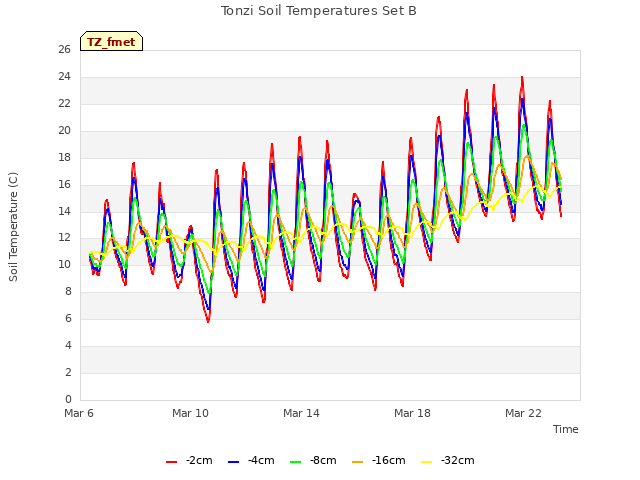Image resolution: width=640 pixels, height=480 pixels.
Task: Click the TZ_fmet annotation label
Action: 111,41
